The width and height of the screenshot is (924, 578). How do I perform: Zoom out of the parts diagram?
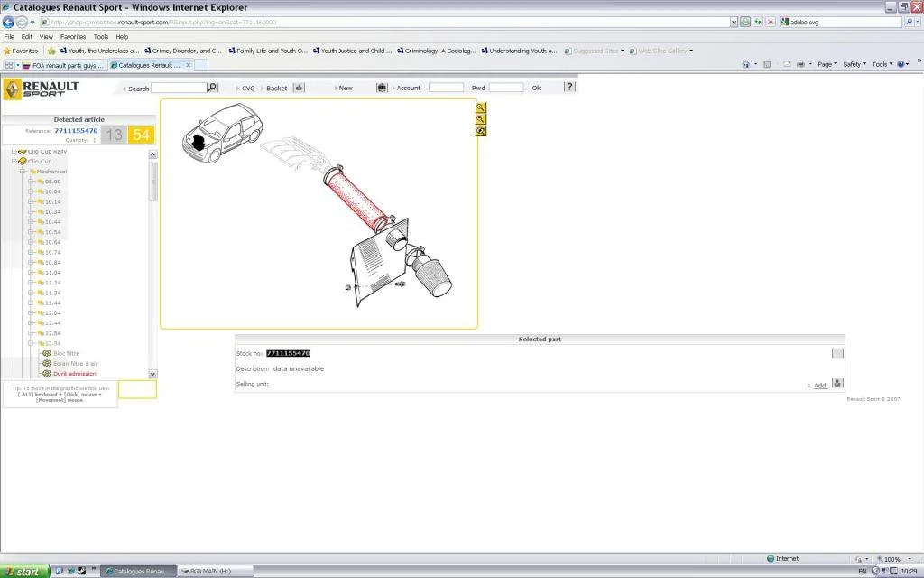click(x=481, y=119)
